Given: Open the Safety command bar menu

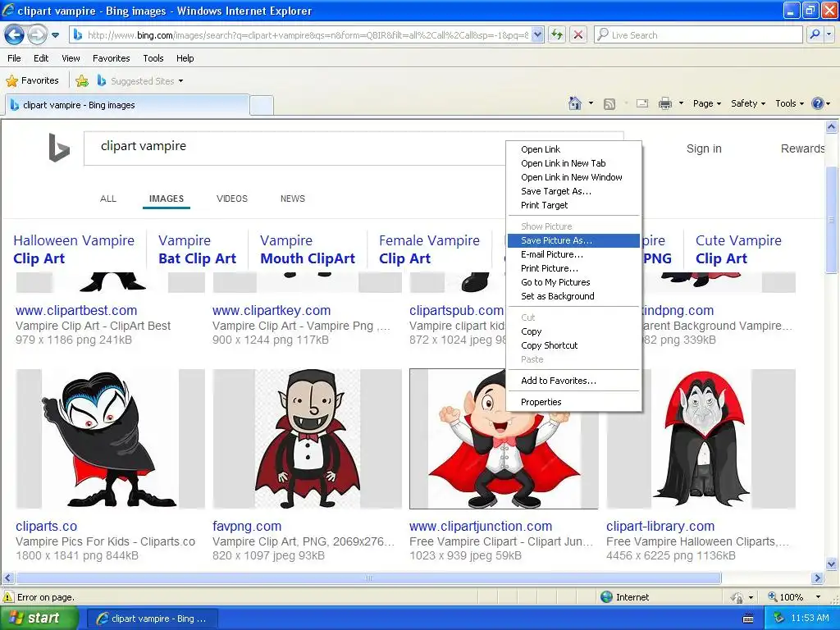Looking at the screenshot, I should coord(748,103).
